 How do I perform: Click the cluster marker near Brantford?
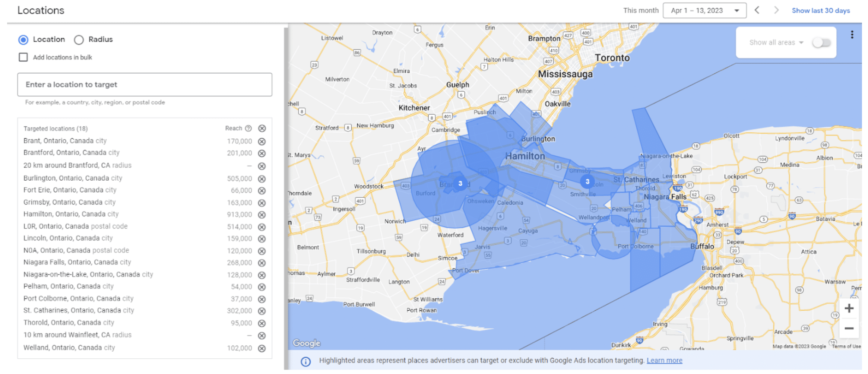(x=460, y=183)
